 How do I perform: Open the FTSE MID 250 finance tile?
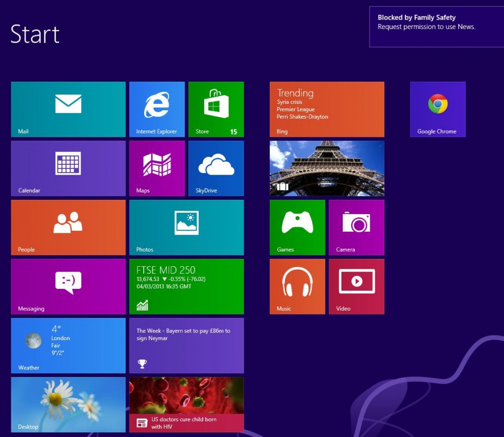[x=187, y=286]
